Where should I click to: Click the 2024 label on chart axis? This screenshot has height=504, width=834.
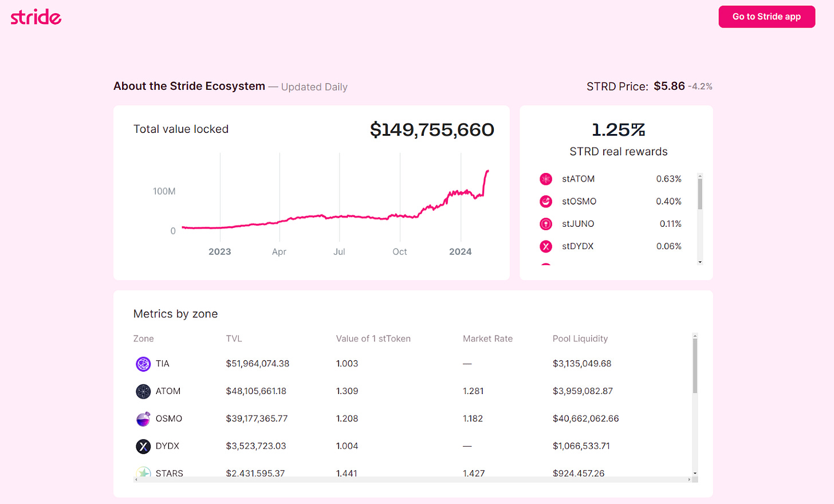[x=461, y=252]
